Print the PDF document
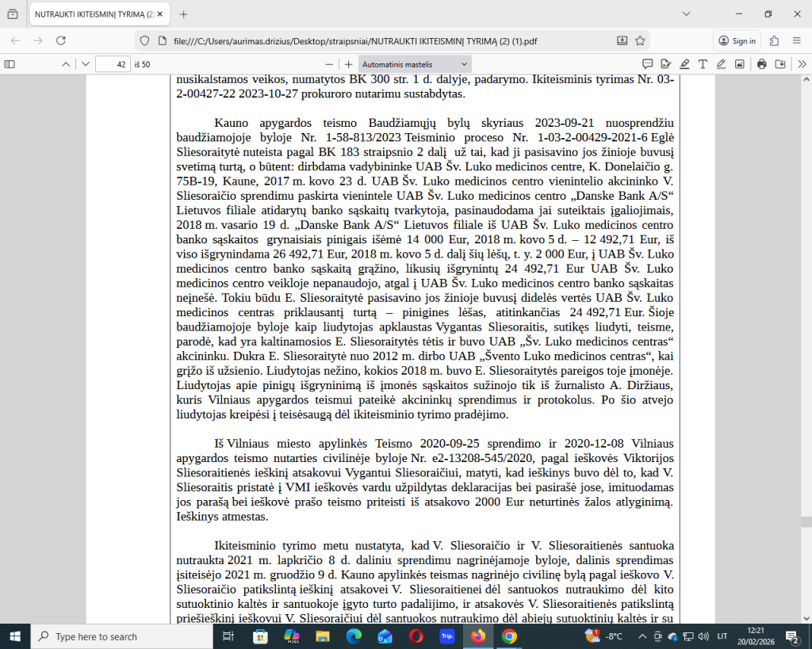Image resolution: width=812 pixels, height=649 pixels. (x=762, y=64)
